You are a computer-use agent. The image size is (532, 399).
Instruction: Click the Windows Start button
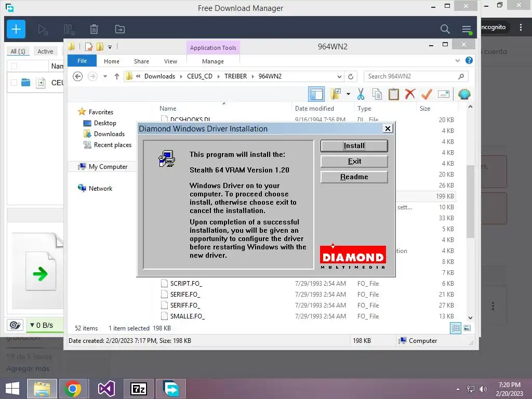click(12, 389)
